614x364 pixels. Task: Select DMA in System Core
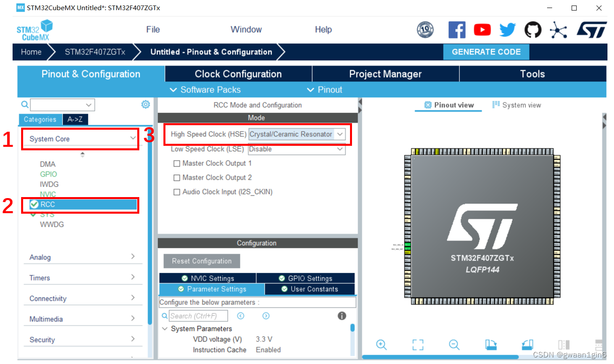[48, 164]
